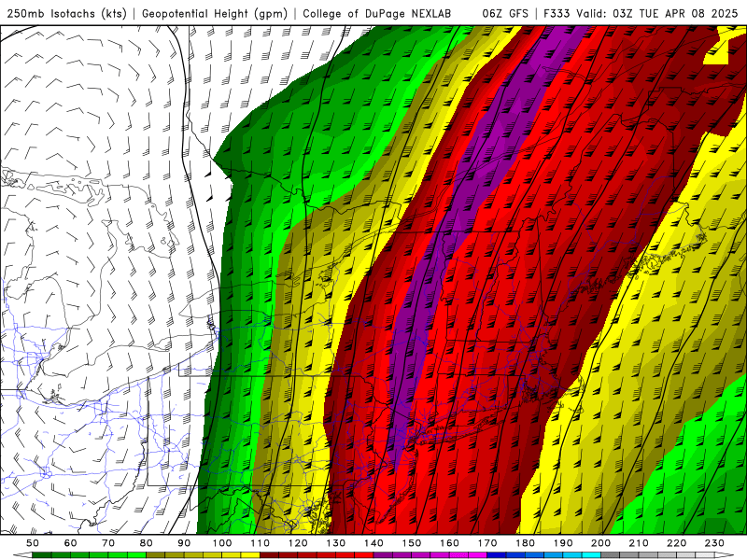747x560 pixels.
Task: Click the 90 label on the color scale
Action: tap(184, 543)
